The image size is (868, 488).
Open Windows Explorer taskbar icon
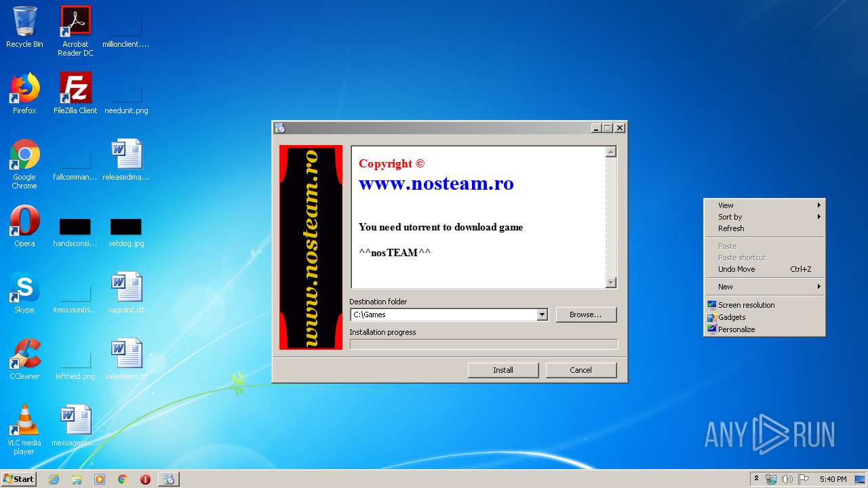[77, 479]
